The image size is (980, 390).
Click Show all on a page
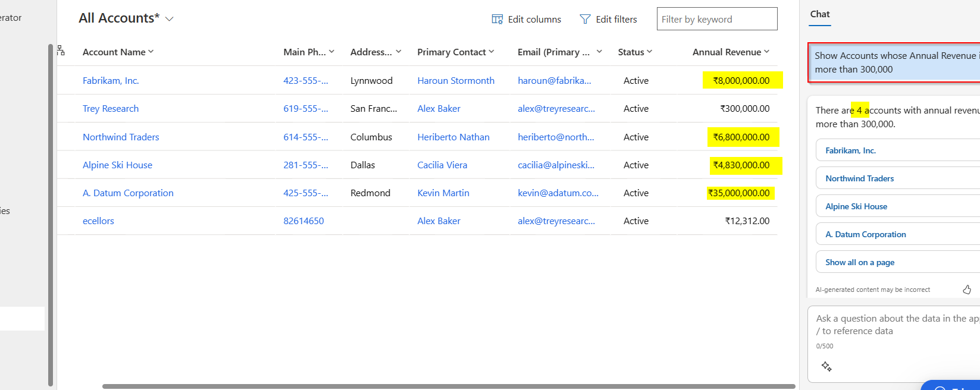(860, 263)
